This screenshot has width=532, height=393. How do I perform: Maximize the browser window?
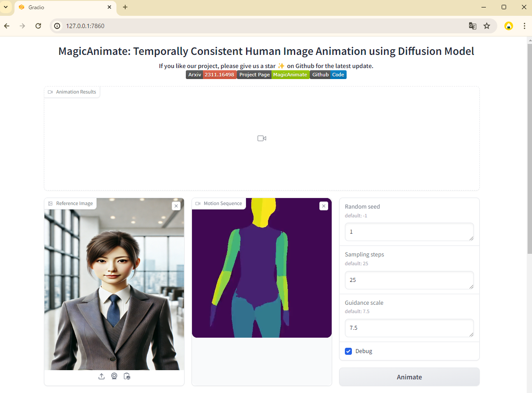[504, 7]
